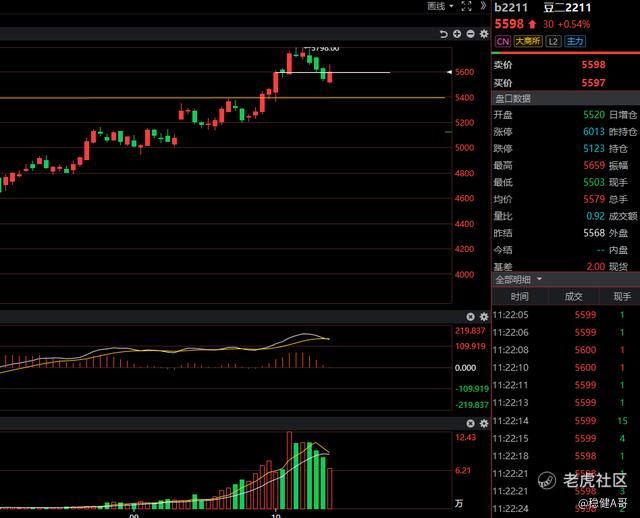Click the yellow horizontal line at 5400
The height and width of the screenshot is (518, 640).
222,98
